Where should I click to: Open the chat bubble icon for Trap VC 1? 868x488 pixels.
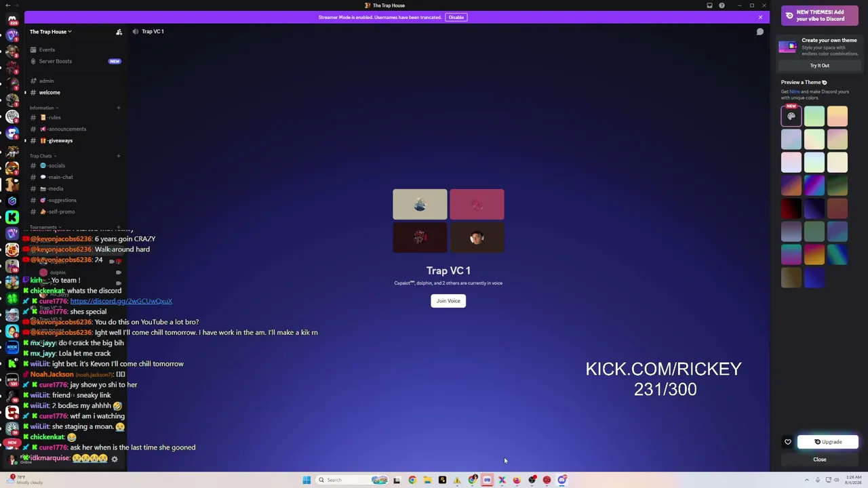pyautogui.click(x=760, y=32)
